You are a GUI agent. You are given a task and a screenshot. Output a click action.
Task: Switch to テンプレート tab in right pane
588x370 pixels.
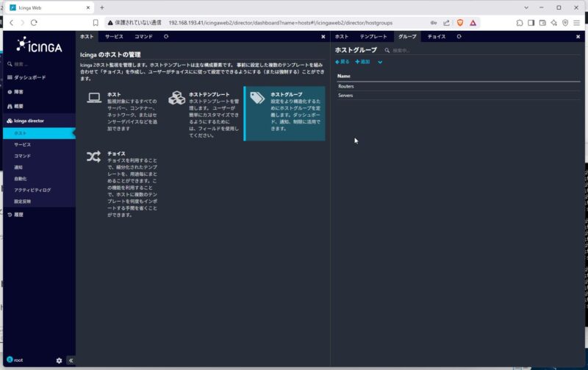(x=373, y=36)
